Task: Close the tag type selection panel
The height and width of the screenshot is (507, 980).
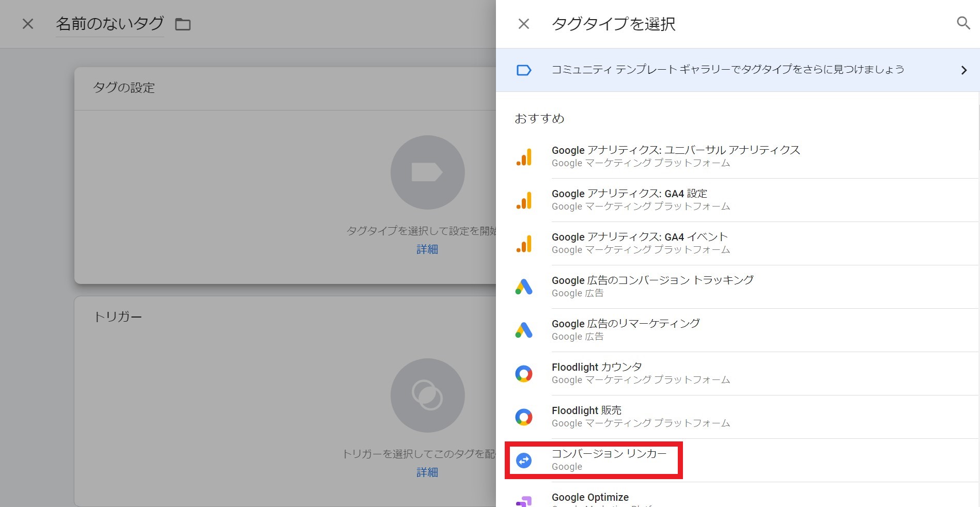Action: click(x=523, y=24)
